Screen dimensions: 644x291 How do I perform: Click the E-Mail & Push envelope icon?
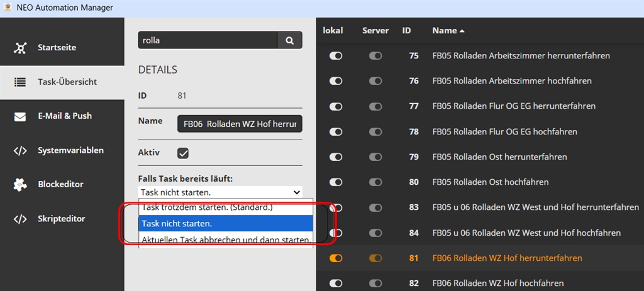20,116
